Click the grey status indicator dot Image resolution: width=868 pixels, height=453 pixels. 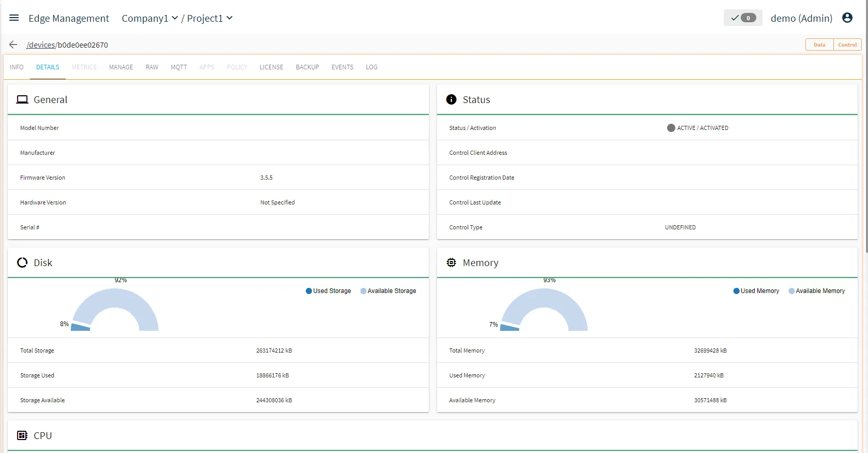(x=671, y=128)
